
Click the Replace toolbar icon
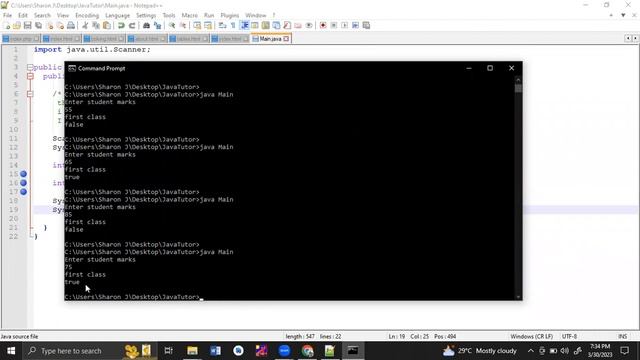(157, 25)
